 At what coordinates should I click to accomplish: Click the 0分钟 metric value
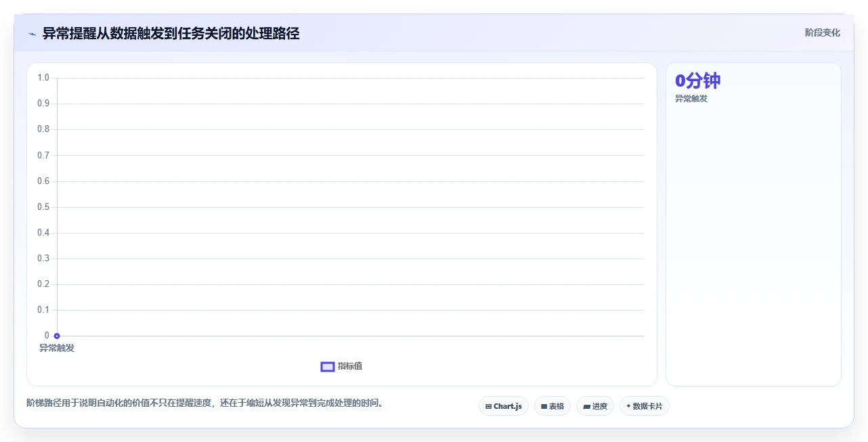pos(698,81)
